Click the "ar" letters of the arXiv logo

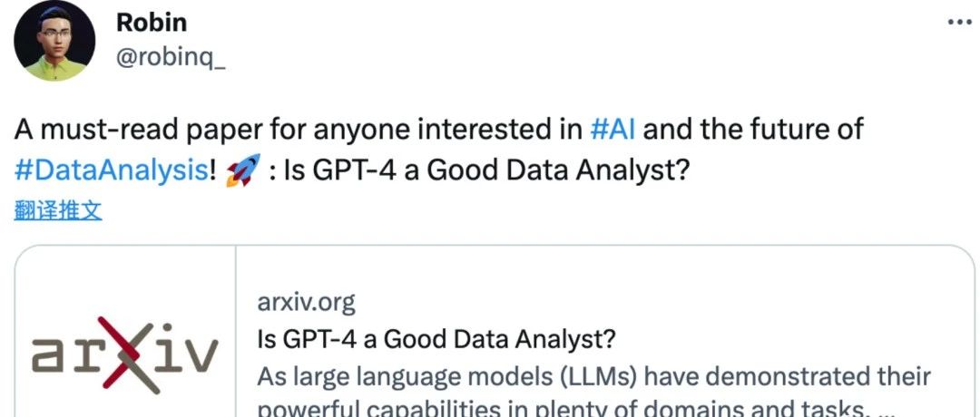[x=65, y=353]
